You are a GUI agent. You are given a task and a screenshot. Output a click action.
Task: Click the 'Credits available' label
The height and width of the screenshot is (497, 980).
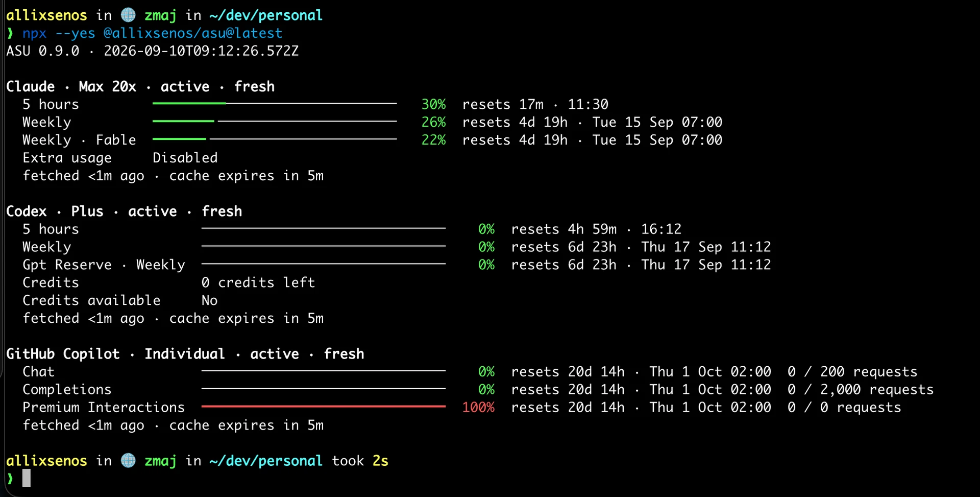coord(91,300)
